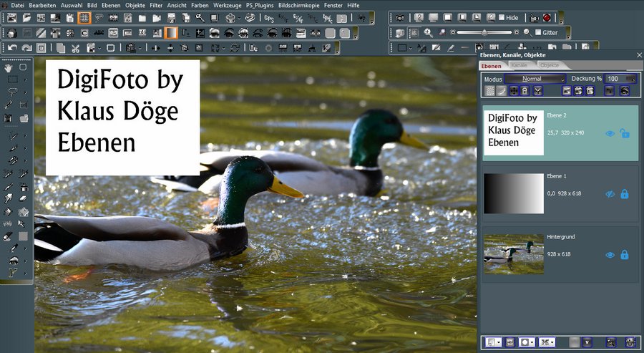Switch to the Kanäle tab
The width and height of the screenshot is (644, 353).
pos(519,65)
